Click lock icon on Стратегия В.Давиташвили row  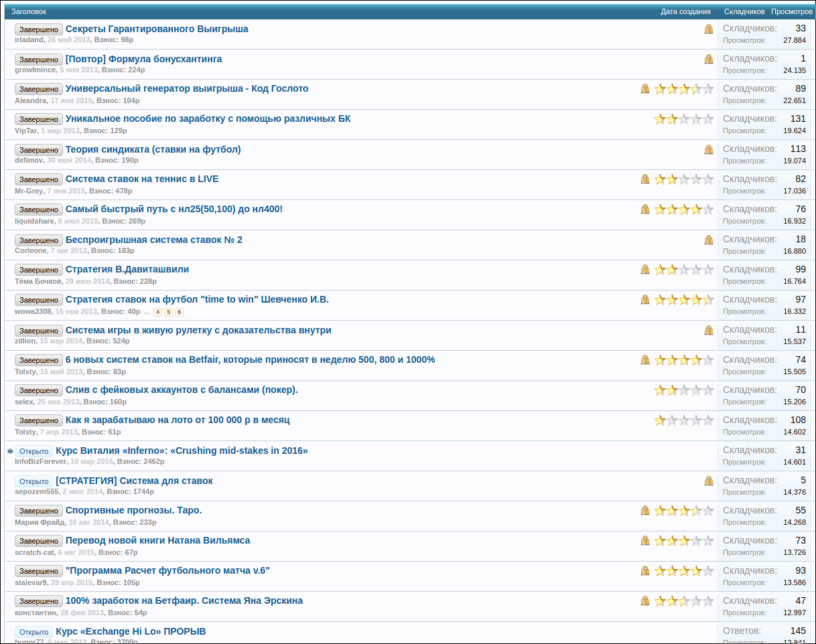tap(645, 269)
